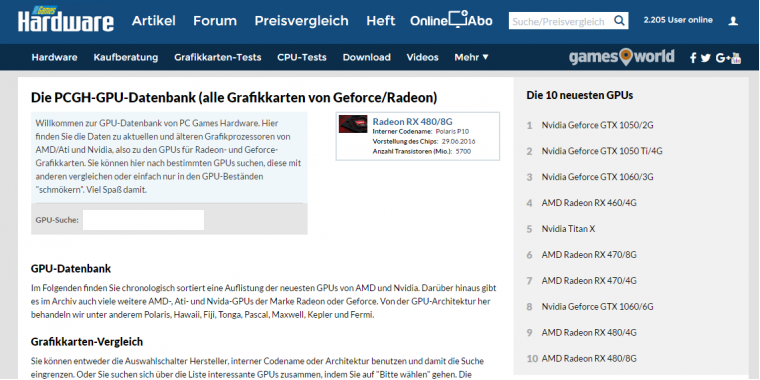This screenshot has width=760, height=380.
Task: Open the Download section
Action: pyautogui.click(x=366, y=57)
